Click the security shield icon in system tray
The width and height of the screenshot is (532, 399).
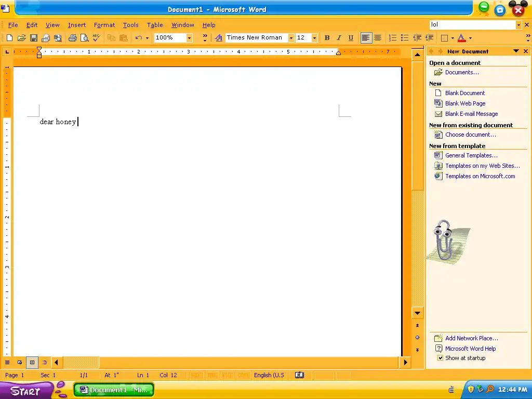[x=471, y=389]
